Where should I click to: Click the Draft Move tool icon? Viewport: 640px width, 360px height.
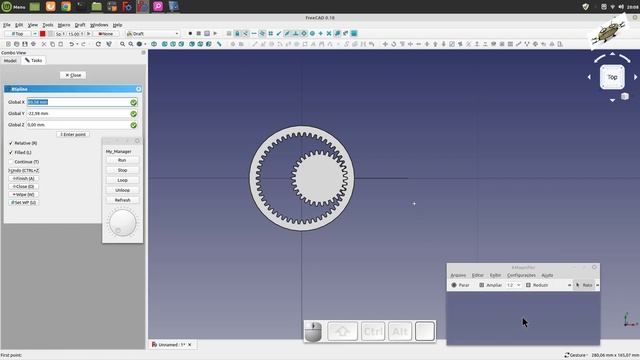tap(384, 44)
